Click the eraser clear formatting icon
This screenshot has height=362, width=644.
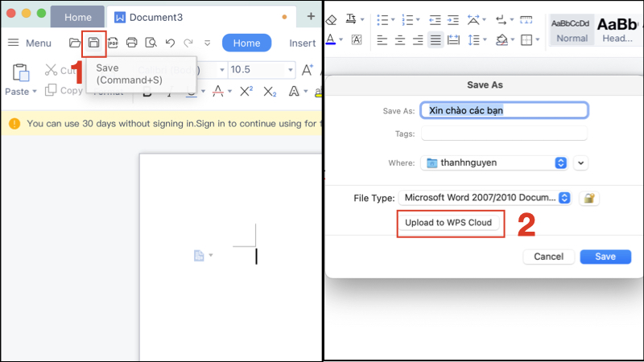point(331,19)
